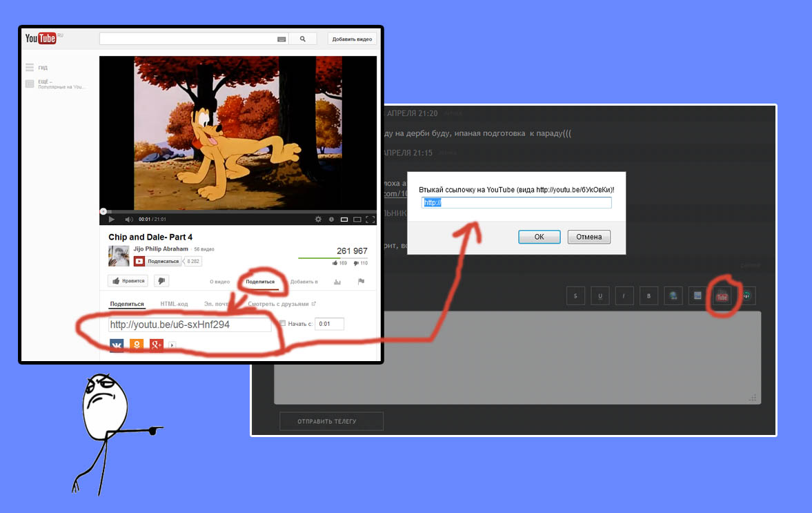Viewport: 812px width, 513px height.
Task: Confirm the prompt with OK
Action: click(539, 237)
